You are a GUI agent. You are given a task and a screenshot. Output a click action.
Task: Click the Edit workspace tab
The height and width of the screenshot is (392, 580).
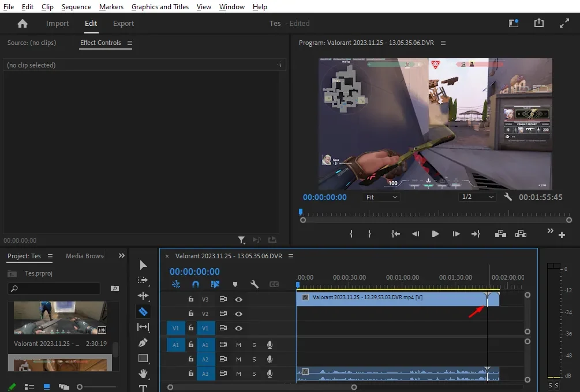coord(91,23)
